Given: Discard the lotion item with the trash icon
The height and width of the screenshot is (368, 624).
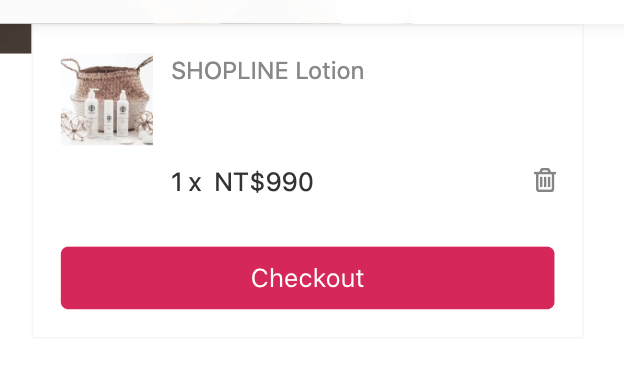Looking at the screenshot, I should 545,180.
